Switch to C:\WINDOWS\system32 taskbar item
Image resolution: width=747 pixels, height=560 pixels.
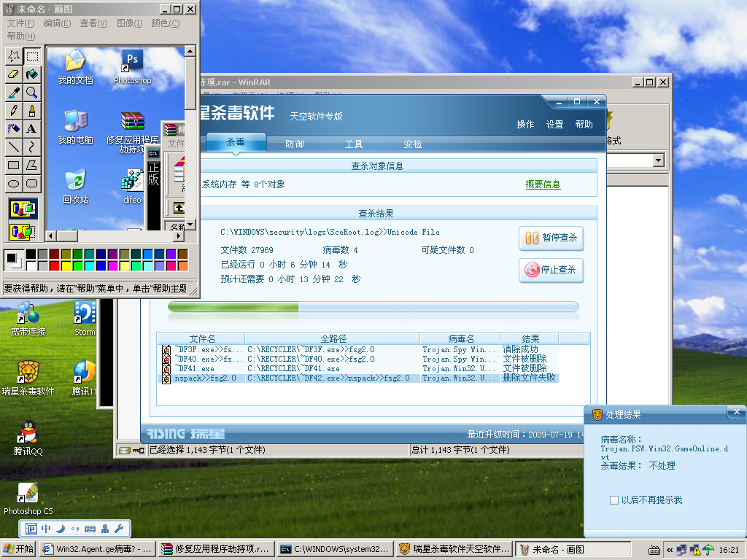[335, 549]
